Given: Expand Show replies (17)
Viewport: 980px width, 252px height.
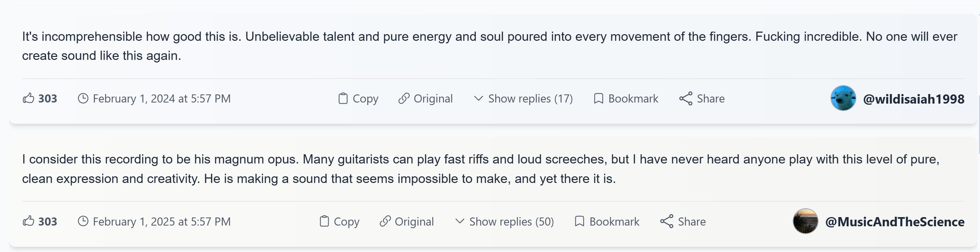Looking at the screenshot, I should [530, 98].
